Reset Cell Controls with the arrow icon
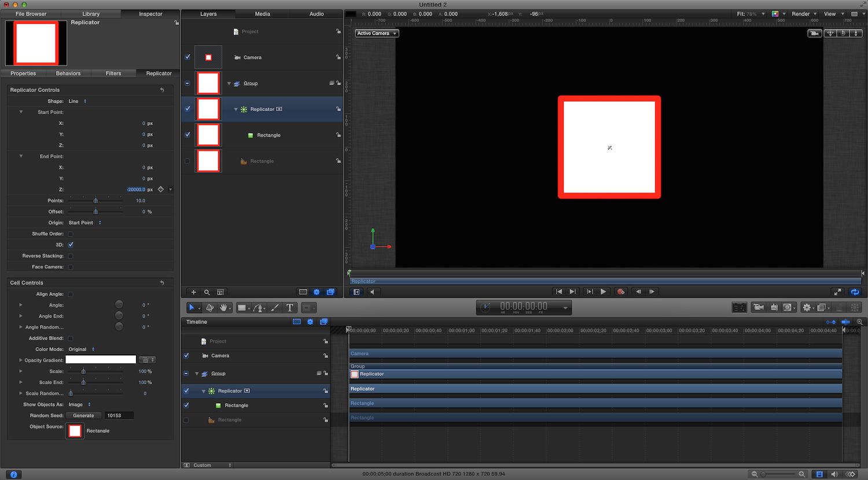 (x=162, y=283)
